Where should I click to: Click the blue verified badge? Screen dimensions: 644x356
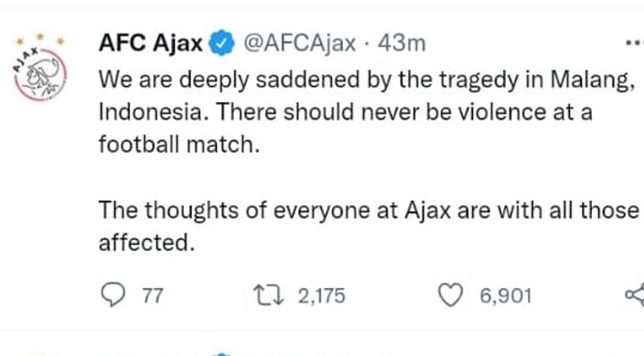[x=222, y=42]
